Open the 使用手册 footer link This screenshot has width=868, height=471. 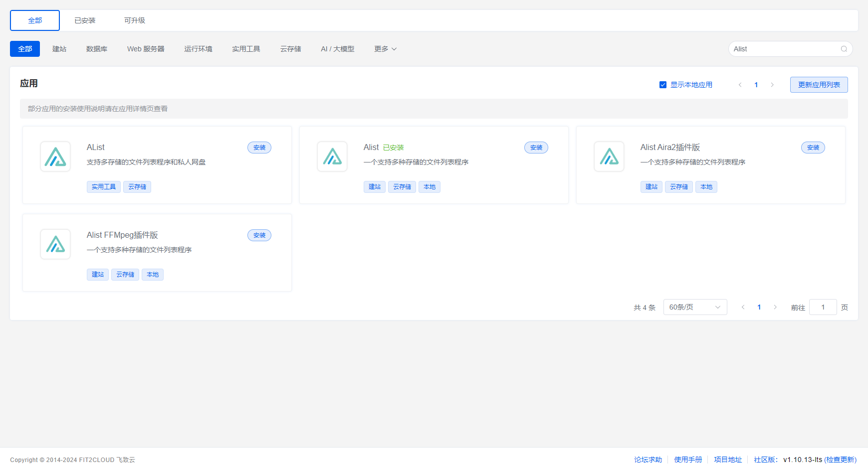(x=688, y=460)
